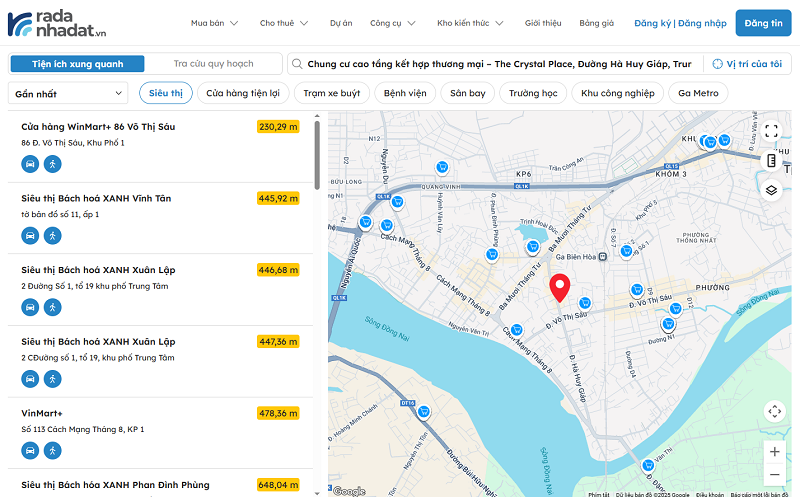Viewport: 800px width, 497px height.
Task: Open the map layers control
Action: coord(771,190)
